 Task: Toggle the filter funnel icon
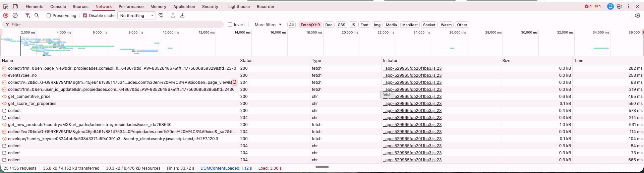[x=28, y=15]
